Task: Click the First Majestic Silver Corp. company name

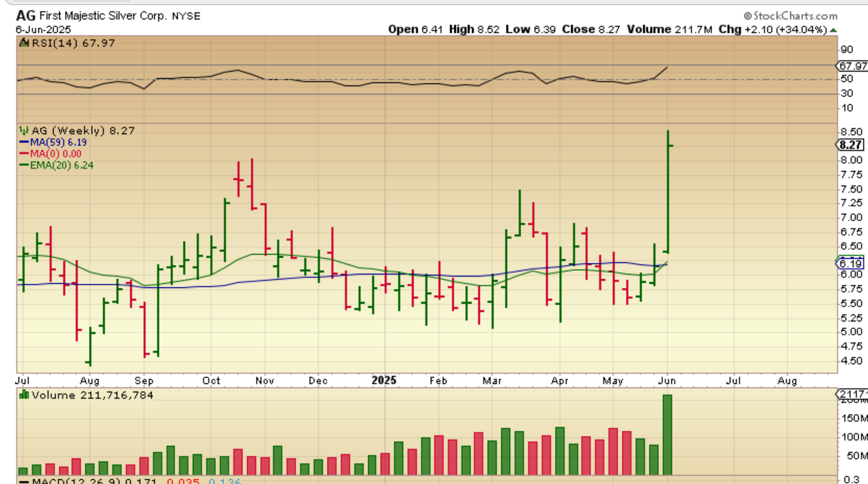Action: point(102,16)
